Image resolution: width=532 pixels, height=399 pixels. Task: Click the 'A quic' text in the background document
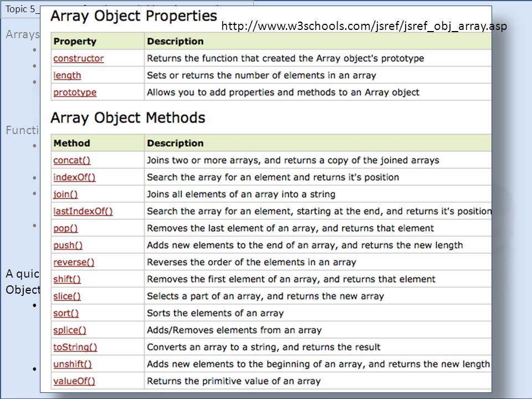coord(22,273)
